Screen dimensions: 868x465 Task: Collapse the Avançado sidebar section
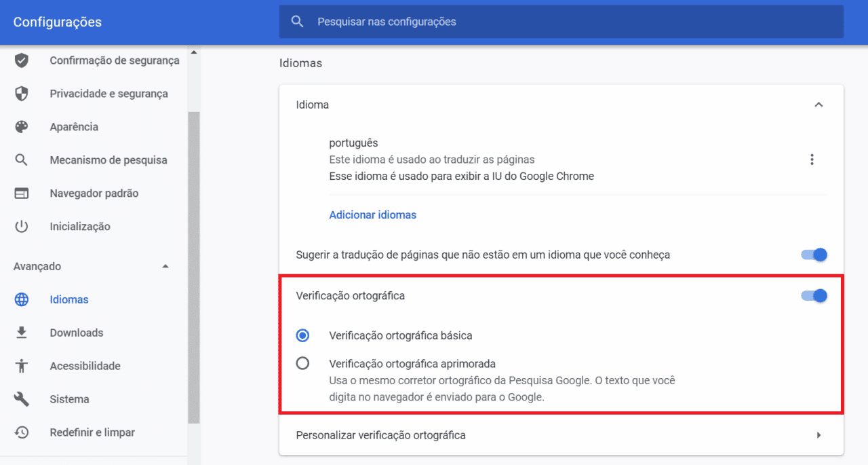(x=165, y=266)
